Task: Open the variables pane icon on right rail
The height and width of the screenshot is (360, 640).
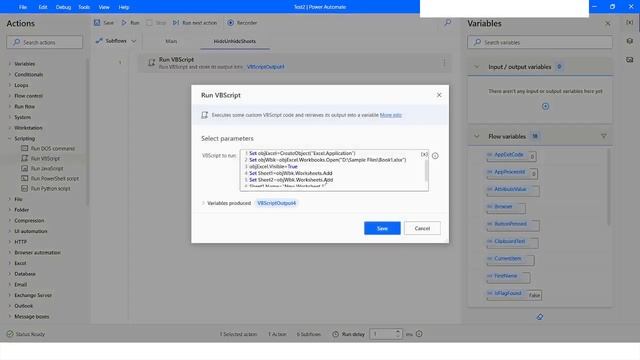Action: (630, 23)
